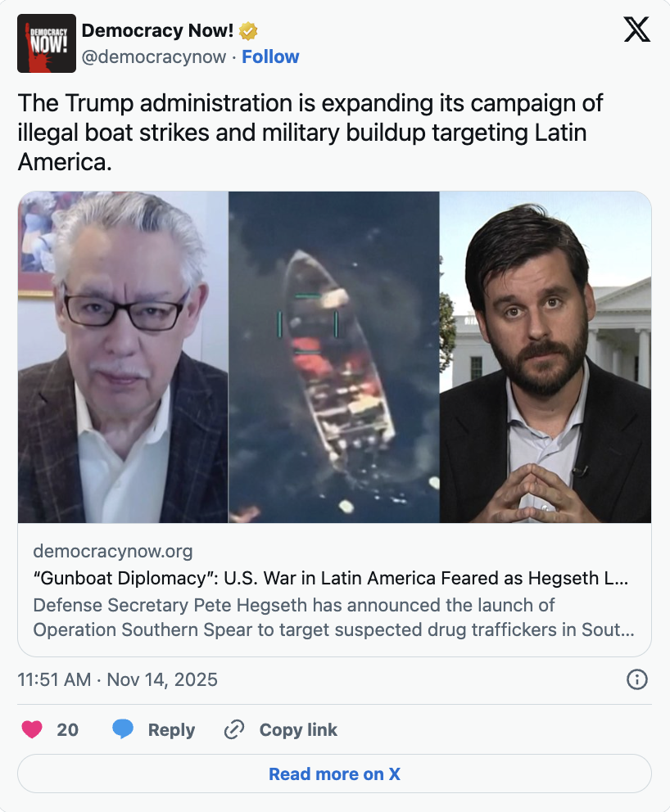Click the Operation Southern Spear description text
The width and height of the screenshot is (670, 812).
click(x=333, y=617)
